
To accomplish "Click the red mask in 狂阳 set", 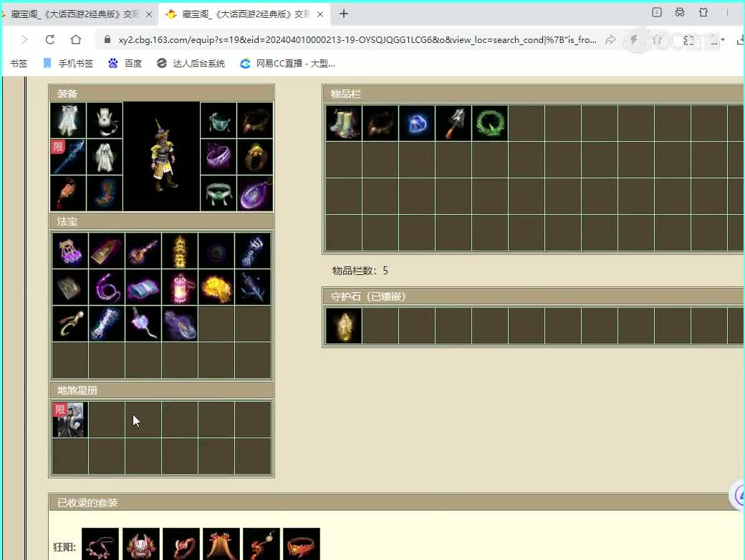I will pyautogui.click(x=140, y=545).
